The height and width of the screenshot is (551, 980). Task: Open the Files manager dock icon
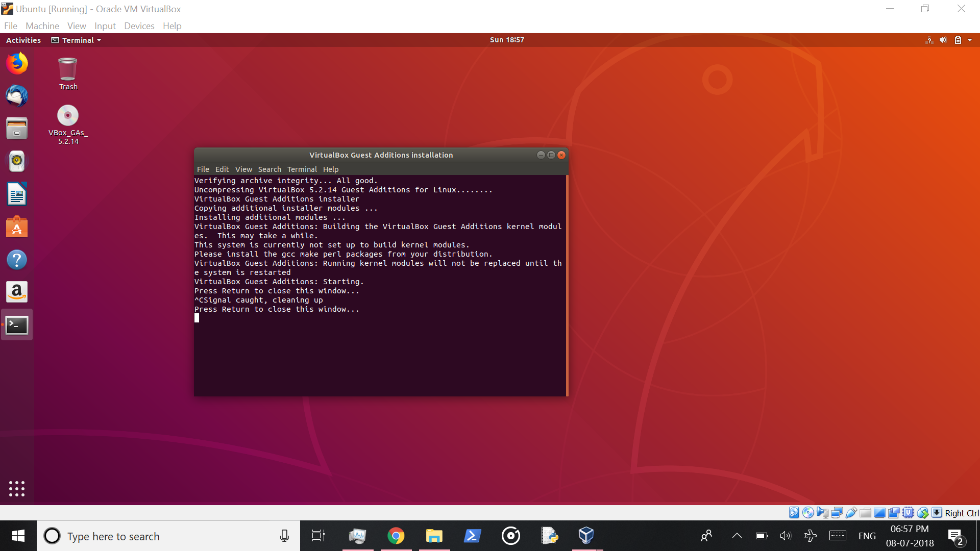pyautogui.click(x=17, y=129)
